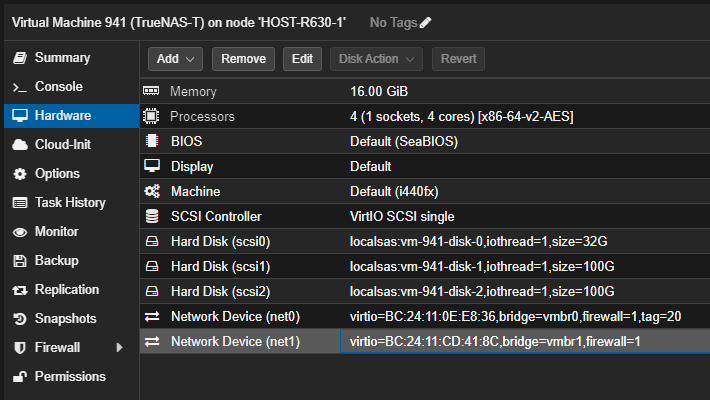Select the net0 vmbr0 tag=20 entry
Viewport: 710px width, 400px height.
[x=515, y=316]
